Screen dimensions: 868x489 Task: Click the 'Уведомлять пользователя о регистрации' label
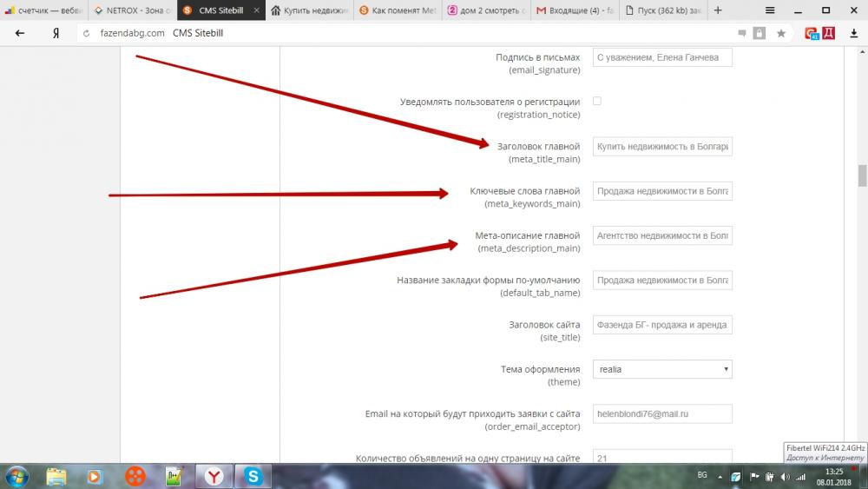tap(490, 102)
